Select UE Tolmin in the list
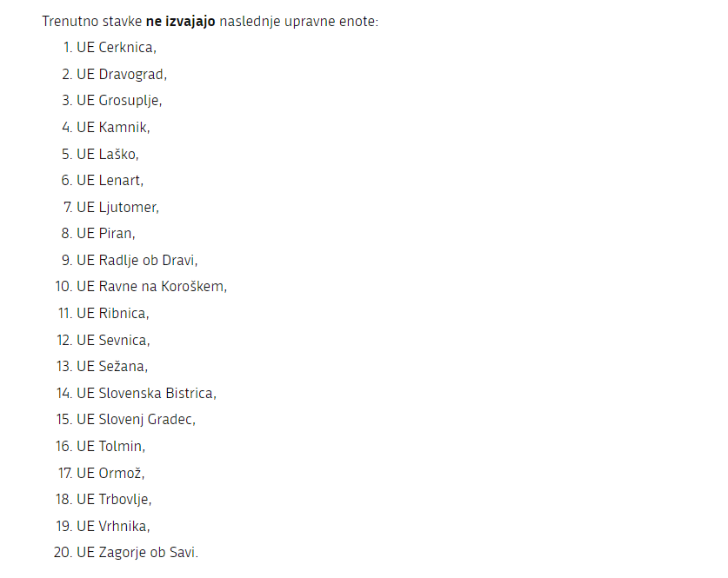The image size is (728, 578). click(x=110, y=446)
